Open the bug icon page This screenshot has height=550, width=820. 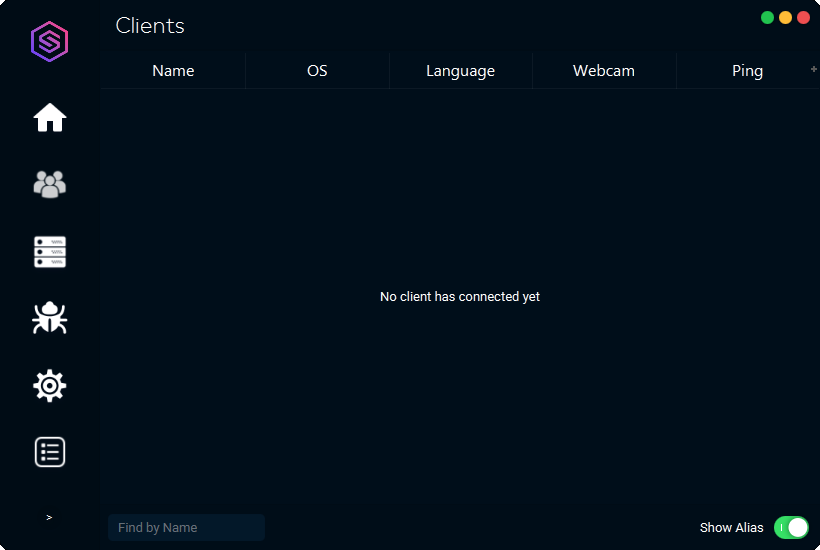click(x=50, y=318)
